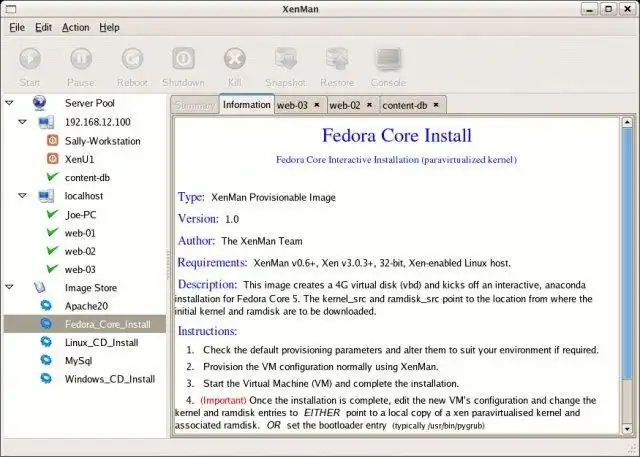Switch to the web-03 tab
The height and width of the screenshot is (457, 640).
(292, 105)
